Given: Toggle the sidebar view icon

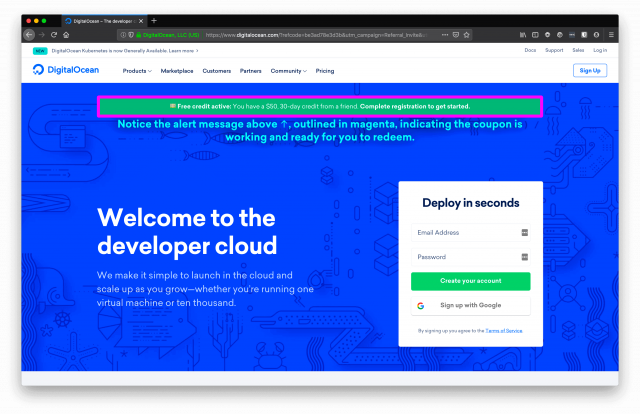Looking at the screenshot, I should pos(535,35).
